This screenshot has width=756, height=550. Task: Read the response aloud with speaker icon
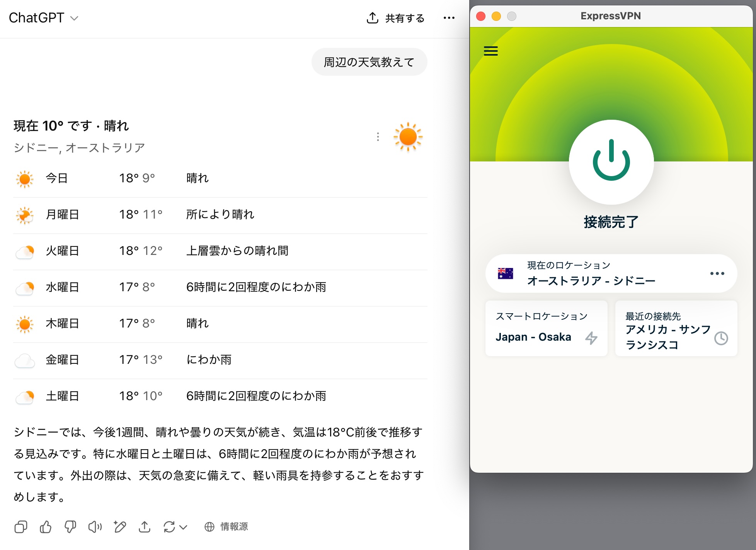pos(95,527)
